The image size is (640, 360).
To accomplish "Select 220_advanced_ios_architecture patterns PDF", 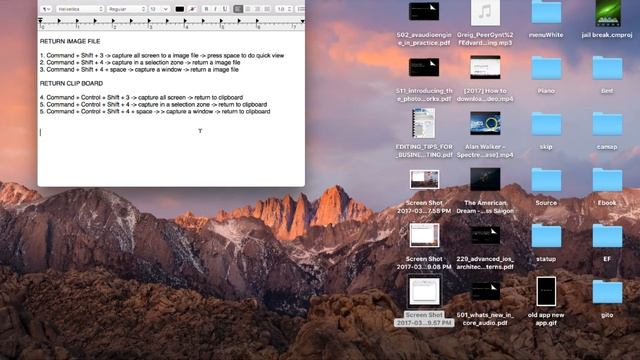I will pos(485,248).
